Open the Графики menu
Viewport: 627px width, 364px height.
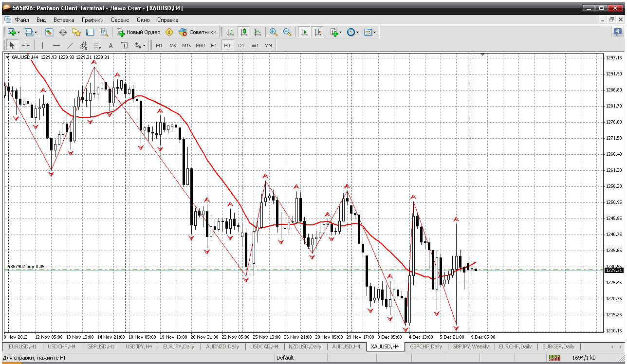tap(92, 20)
